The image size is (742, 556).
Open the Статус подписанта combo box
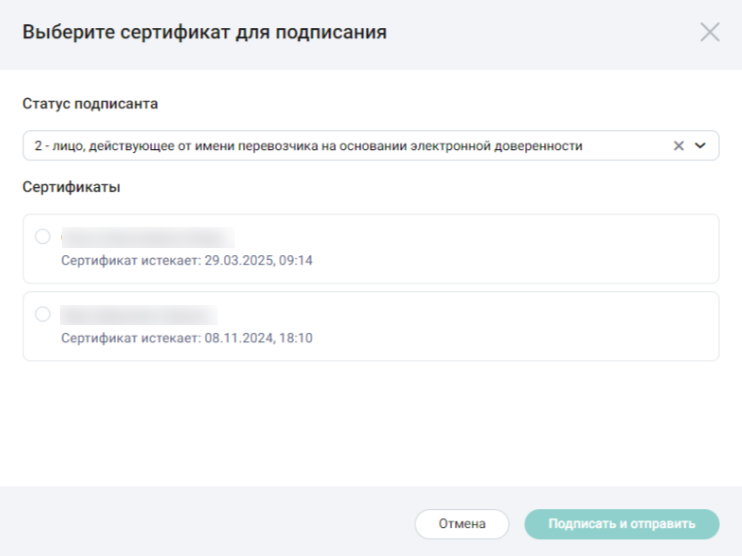371,146
